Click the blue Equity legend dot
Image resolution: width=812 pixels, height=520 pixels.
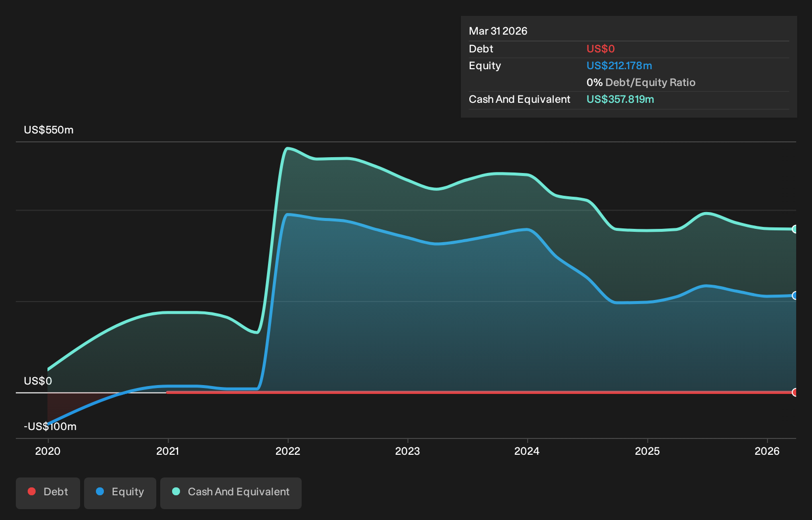click(x=100, y=491)
